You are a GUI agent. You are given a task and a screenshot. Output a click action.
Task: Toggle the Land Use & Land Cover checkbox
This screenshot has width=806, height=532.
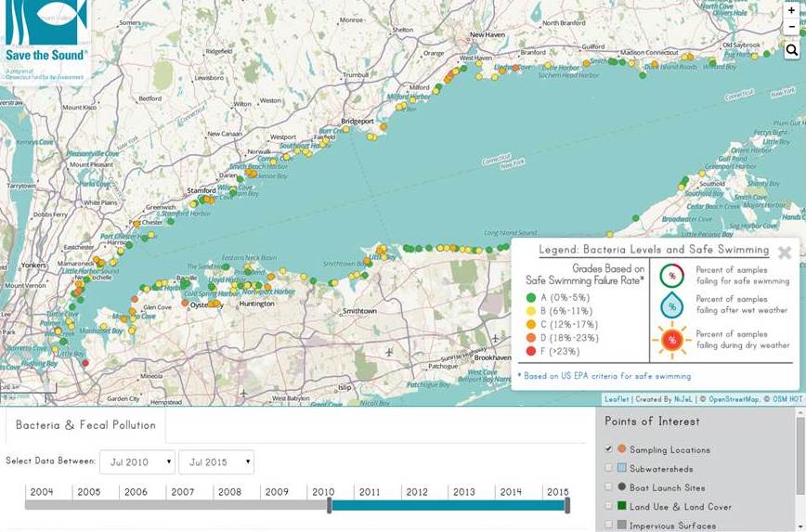click(x=609, y=507)
